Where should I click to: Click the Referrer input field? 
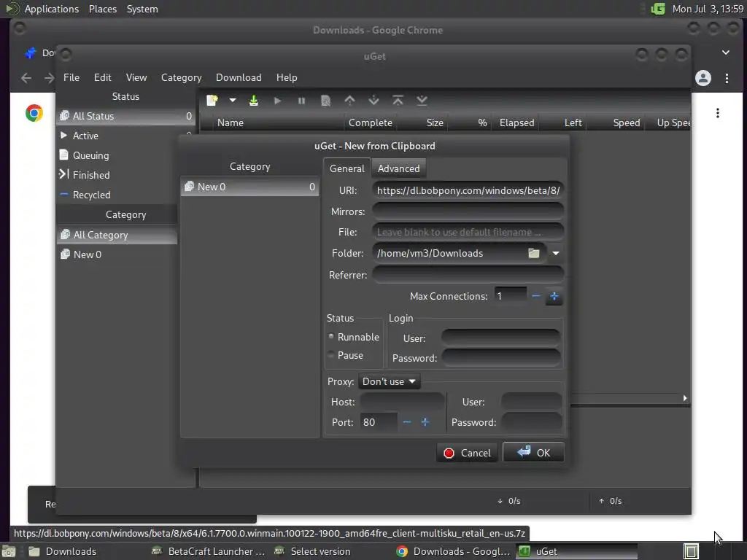click(x=468, y=275)
